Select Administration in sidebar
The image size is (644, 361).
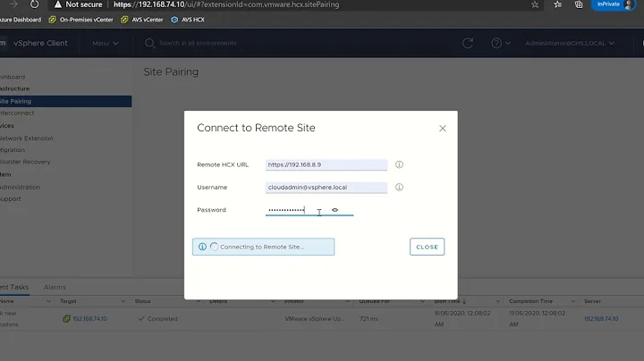[x=20, y=187]
